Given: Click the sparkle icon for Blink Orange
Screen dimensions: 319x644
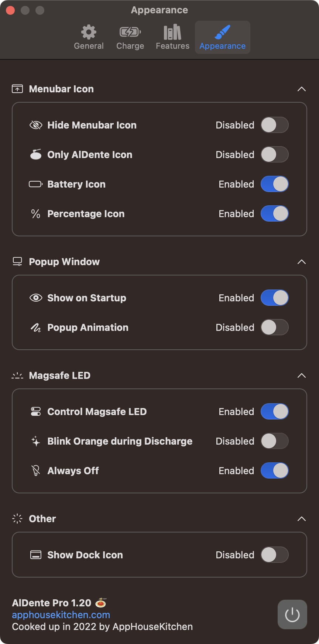Looking at the screenshot, I should click(36, 441).
